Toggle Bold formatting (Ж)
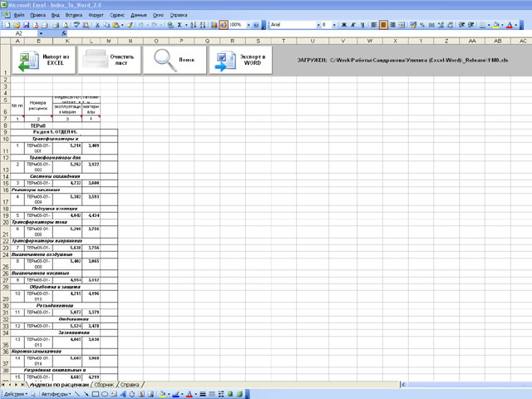The image size is (532, 399). (342, 25)
